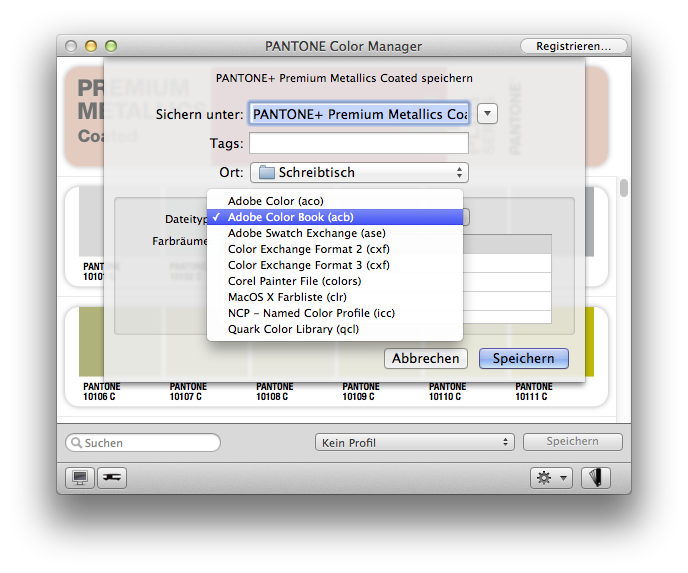Click the vertical scrollbar thumb
The width and height of the screenshot is (688, 573).
pyautogui.click(x=624, y=188)
